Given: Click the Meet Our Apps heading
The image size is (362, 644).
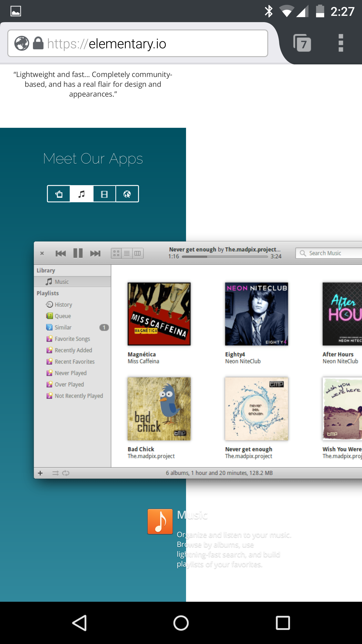Looking at the screenshot, I should [x=93, y=159].
